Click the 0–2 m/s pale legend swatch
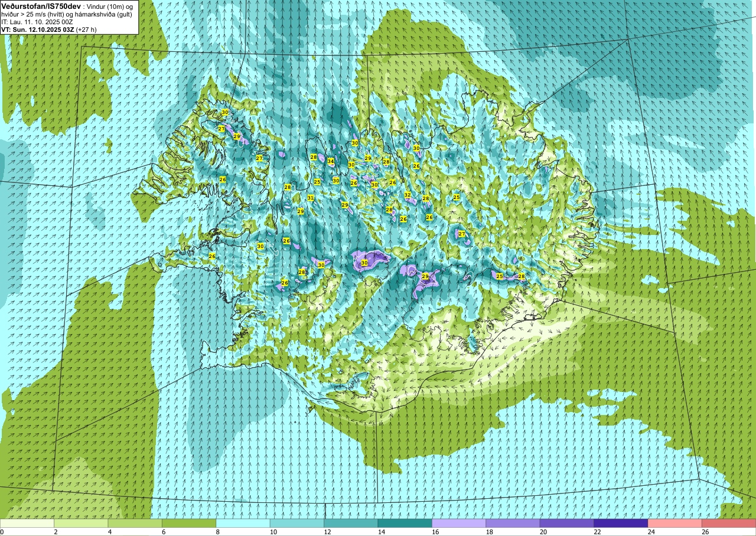 (27, 524)
